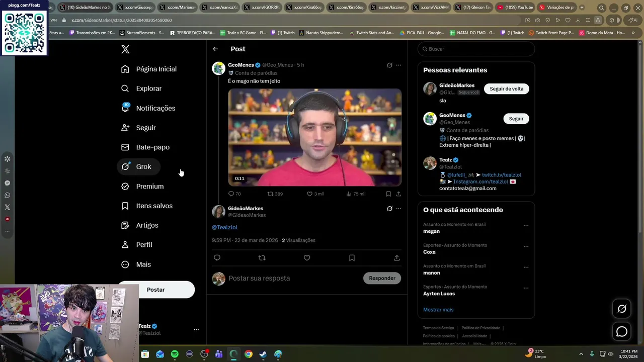Click the Responder button
The width and height of the screenshot is (644, 362).
coord(382,278)
